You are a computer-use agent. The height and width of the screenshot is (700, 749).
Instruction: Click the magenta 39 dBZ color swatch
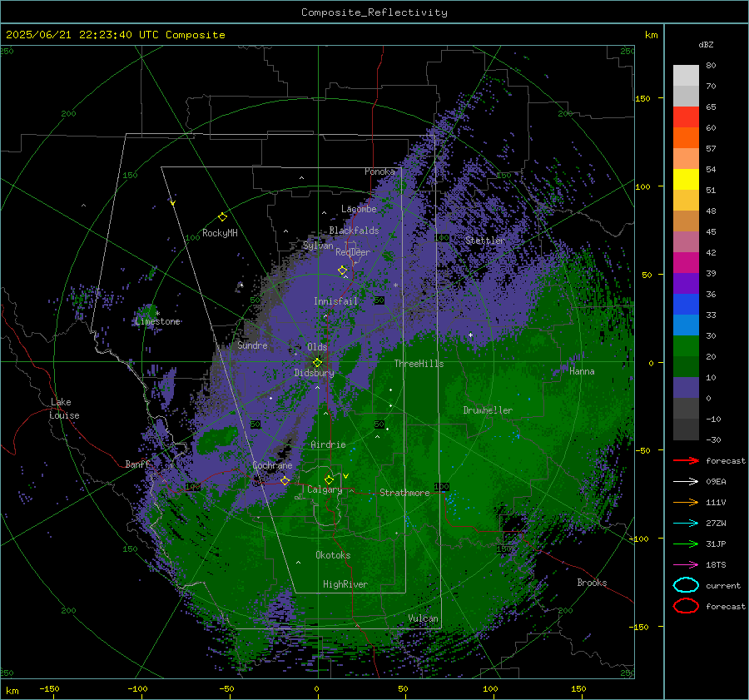pos(686,263)
